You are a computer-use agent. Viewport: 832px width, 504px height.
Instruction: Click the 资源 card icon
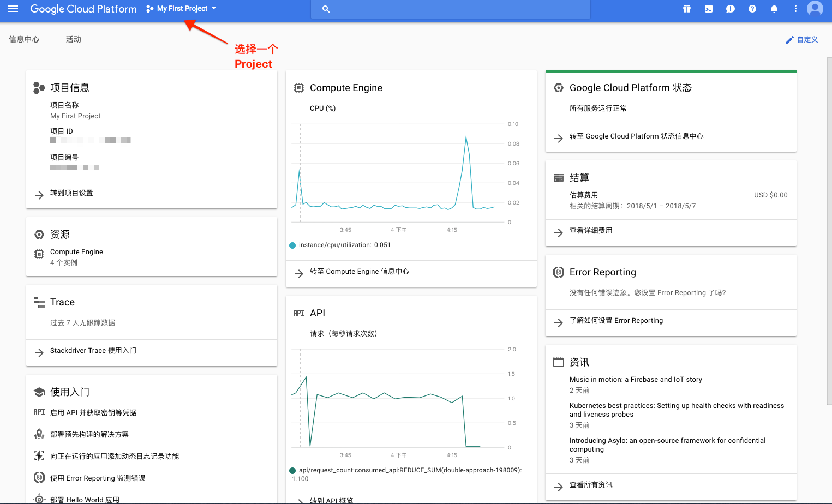point(39,235)
